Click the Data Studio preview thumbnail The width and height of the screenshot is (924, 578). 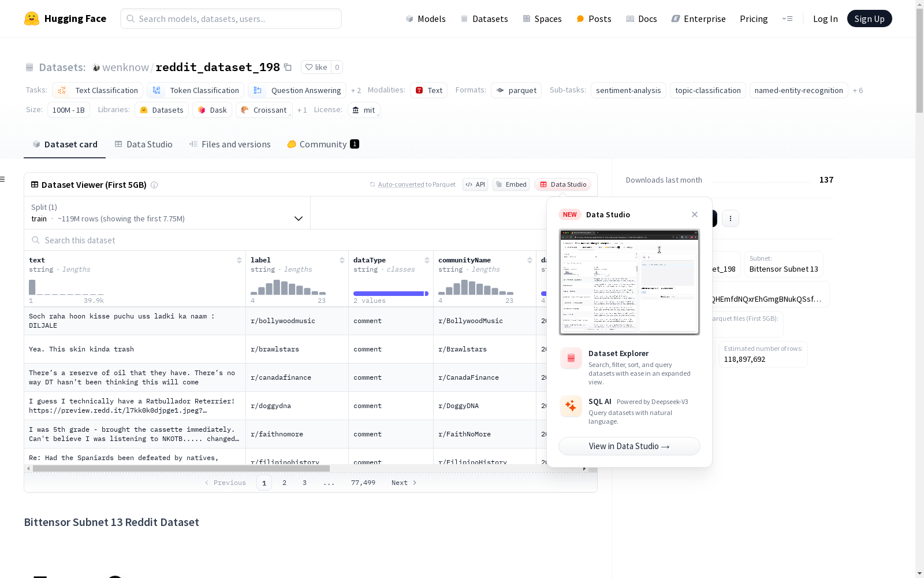pos(629,282)
